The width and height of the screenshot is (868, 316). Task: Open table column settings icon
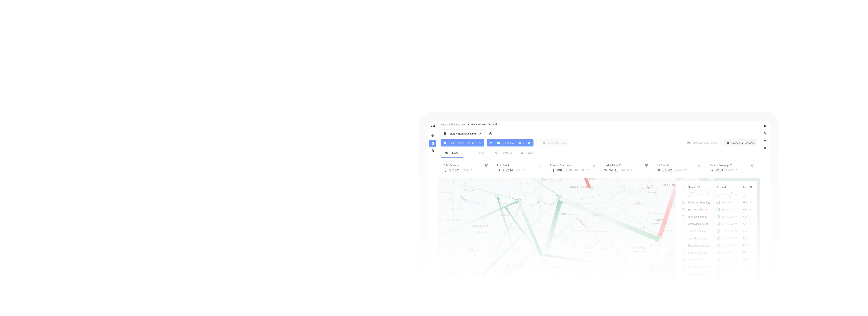(750, 187)
